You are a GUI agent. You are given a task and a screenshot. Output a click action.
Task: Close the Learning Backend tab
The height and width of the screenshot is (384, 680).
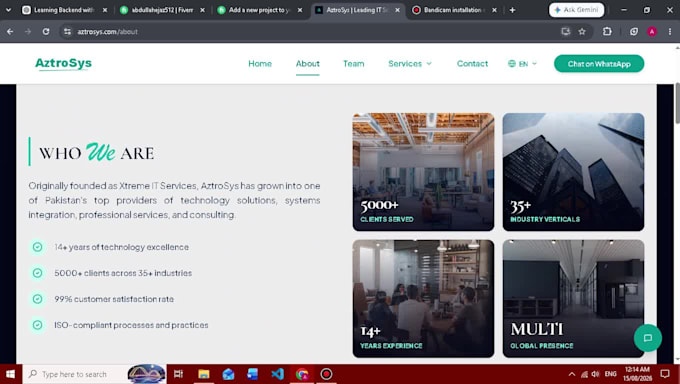tap(105, 10)
